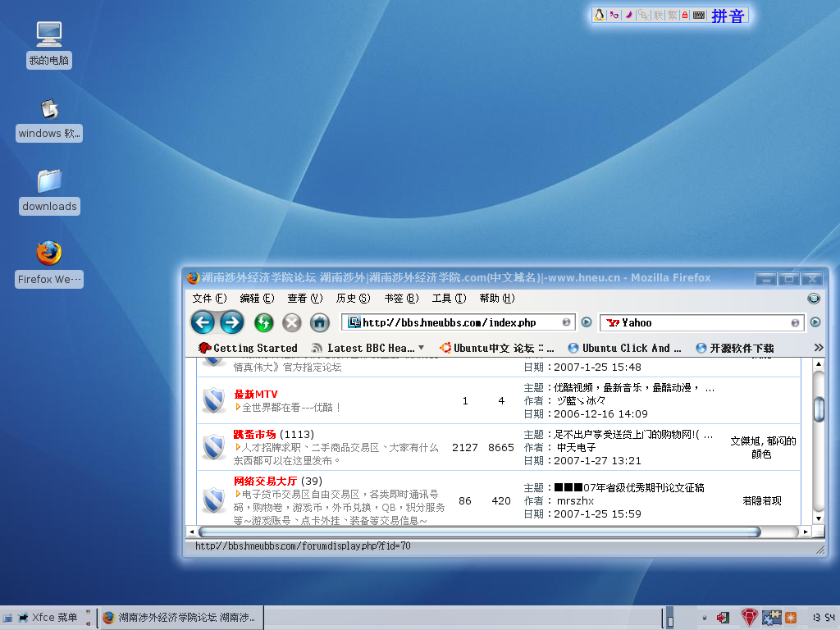Click the vertical scrollbar thumb in Firefox

(818, 409)
